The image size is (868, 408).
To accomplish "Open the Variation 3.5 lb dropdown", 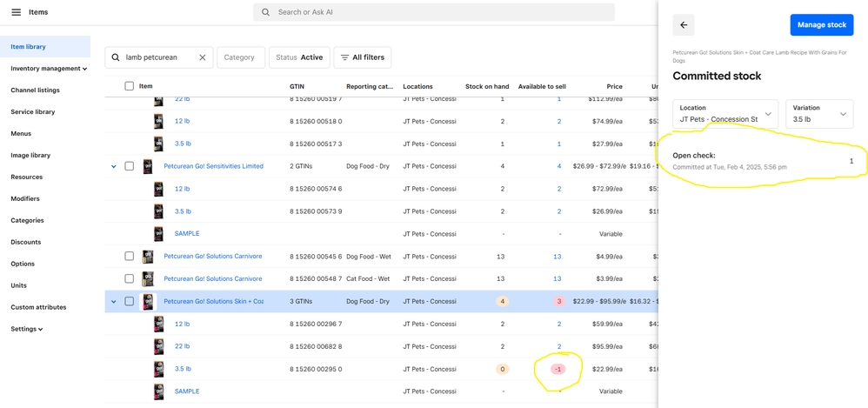I will click(819, 114).
